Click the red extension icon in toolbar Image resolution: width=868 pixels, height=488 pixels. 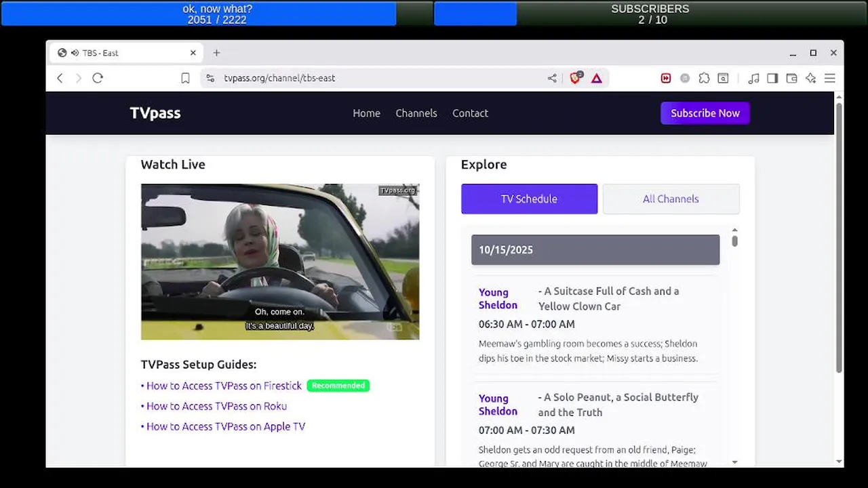(x=666, y=79)
